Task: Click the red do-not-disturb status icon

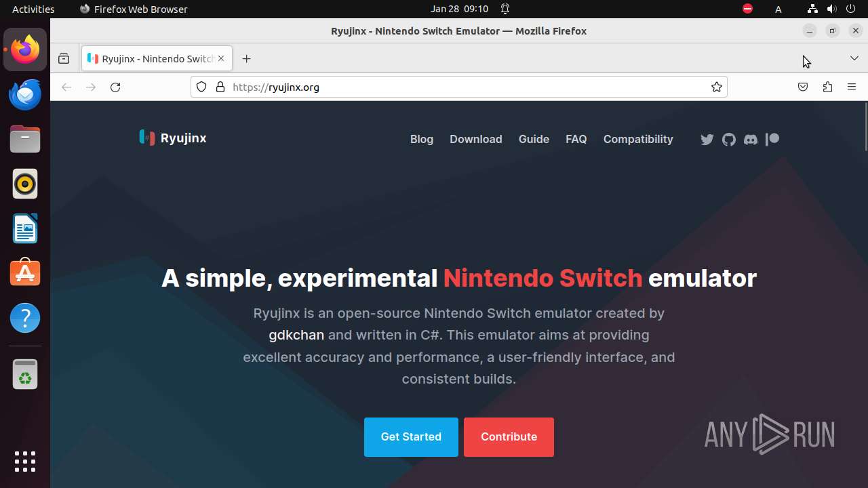Action: coord(747,9)
